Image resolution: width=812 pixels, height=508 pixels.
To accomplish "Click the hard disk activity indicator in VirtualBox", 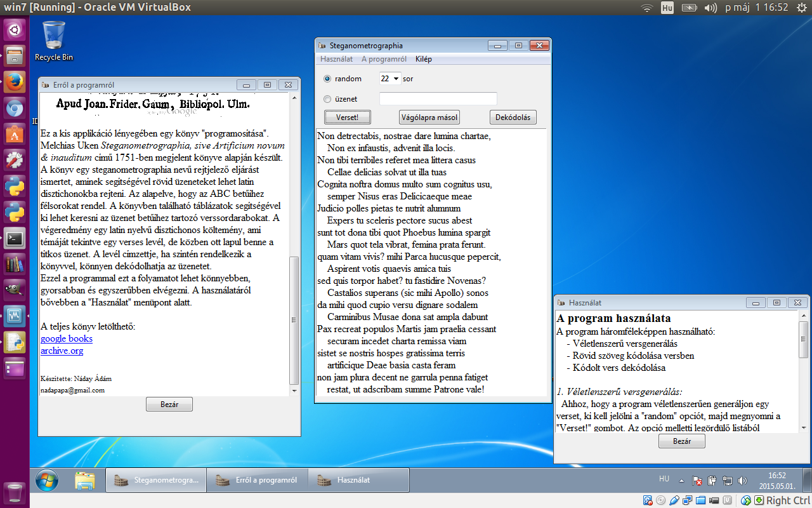I will click(x=647, y=500).
